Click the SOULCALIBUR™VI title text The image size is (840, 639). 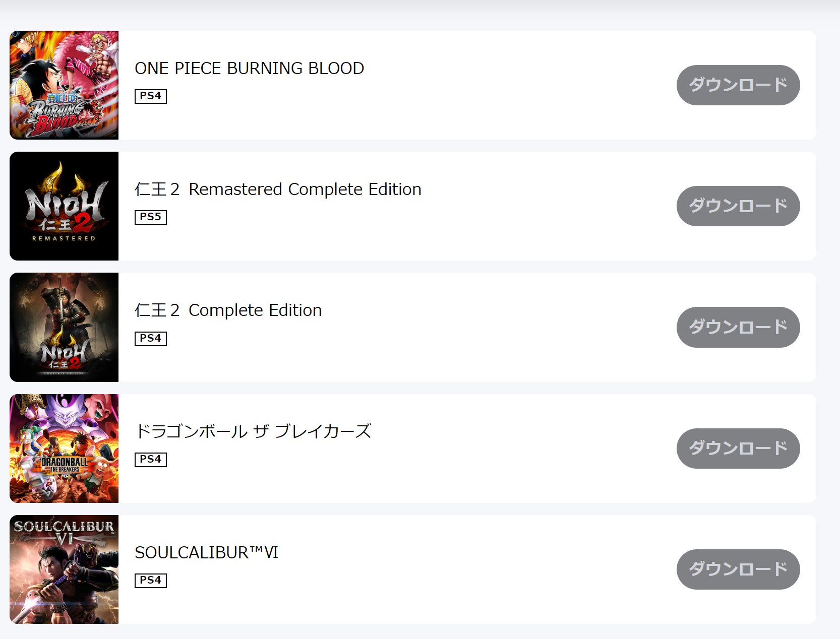point(206,553)
